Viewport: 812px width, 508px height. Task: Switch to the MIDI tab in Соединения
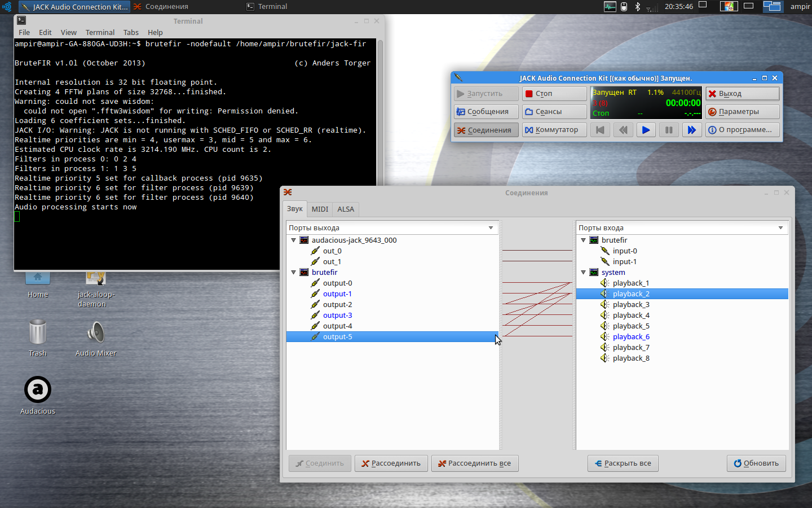[320, 209]
